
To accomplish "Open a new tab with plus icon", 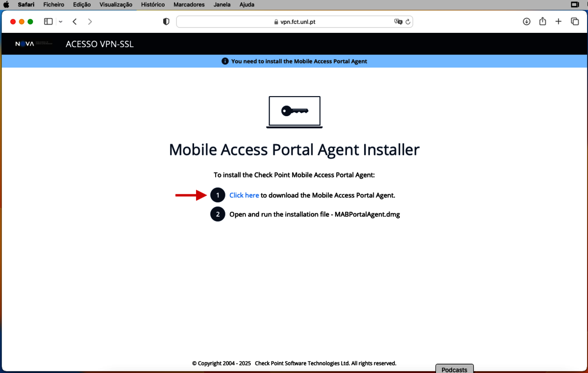I will click(558, 22).
